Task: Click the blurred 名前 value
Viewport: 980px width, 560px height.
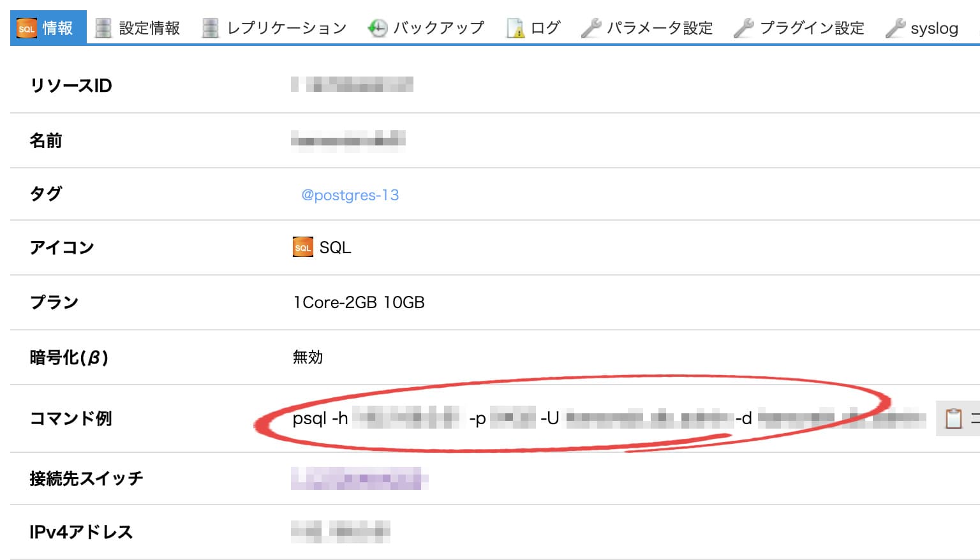Action: pyautogui.click(x=348, y=140)
